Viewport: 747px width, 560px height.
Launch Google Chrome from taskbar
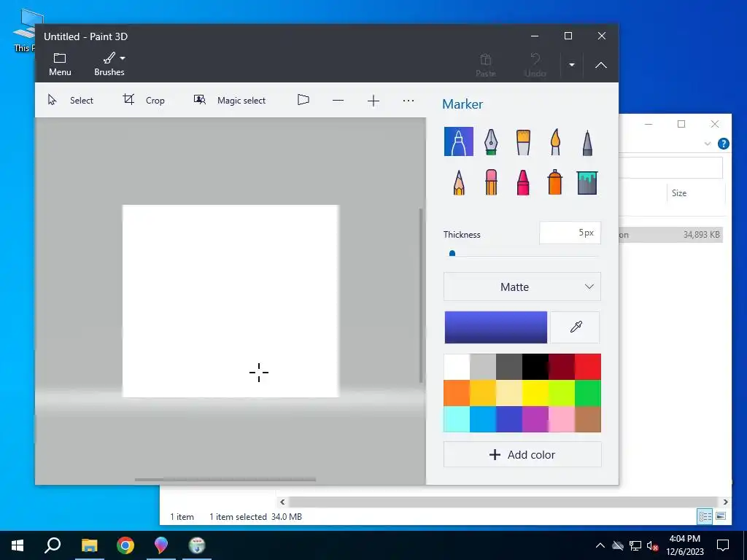coord(125,545)
